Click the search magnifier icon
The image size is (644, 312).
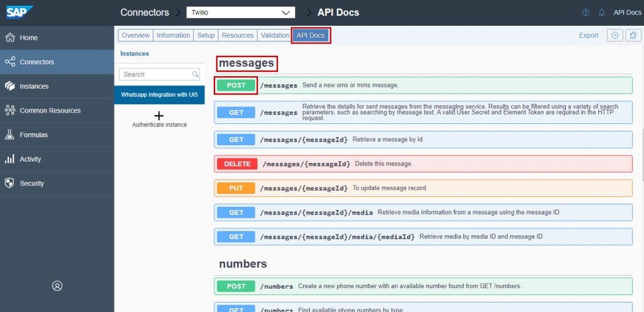pos(196,74)
